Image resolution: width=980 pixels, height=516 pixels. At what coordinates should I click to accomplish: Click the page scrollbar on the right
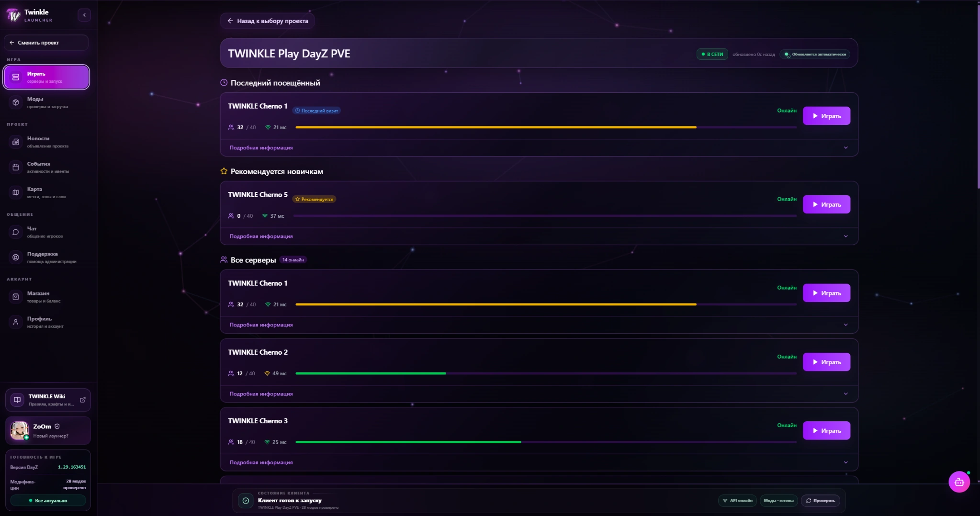978,96
